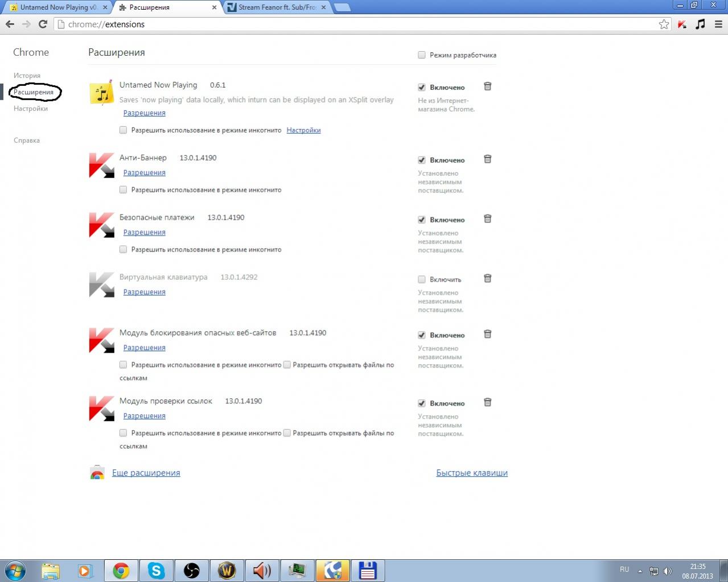
Task: Open the Kaspersky toolbar extension icon
Action: pyautogui.click(x=682, y=24)
